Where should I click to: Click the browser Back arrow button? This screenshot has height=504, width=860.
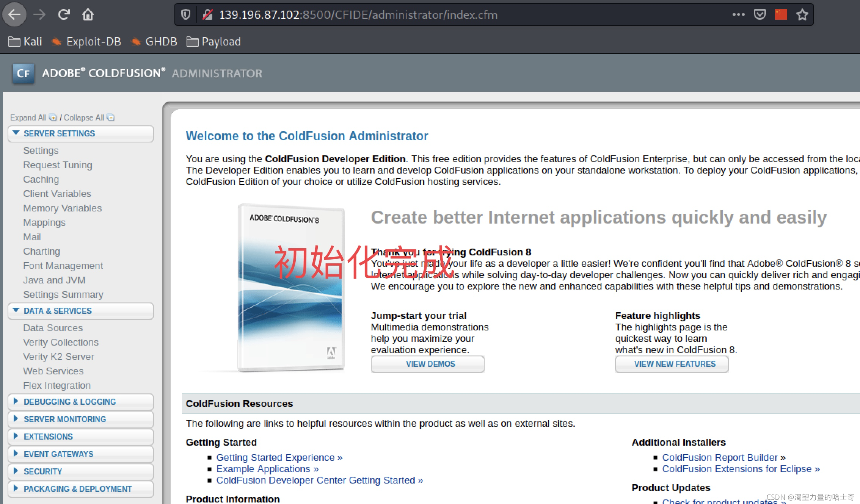pyautogui.click(x=14, y=15)
